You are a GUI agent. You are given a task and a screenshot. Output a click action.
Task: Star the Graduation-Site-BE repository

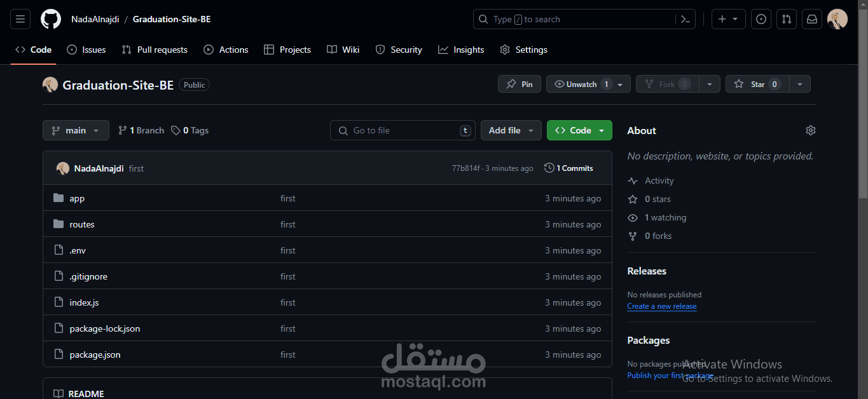[x=757, y=84]
